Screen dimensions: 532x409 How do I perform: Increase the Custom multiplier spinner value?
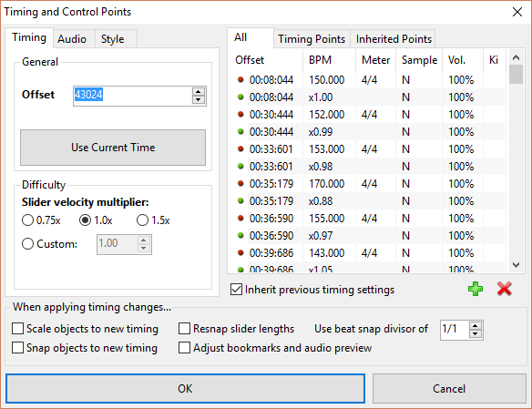tap(144, 240)
